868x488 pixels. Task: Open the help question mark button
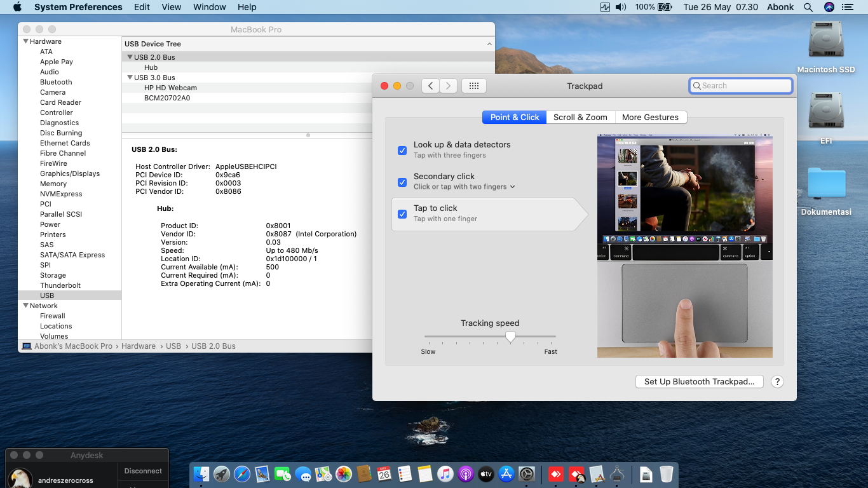tap(776, 382)
